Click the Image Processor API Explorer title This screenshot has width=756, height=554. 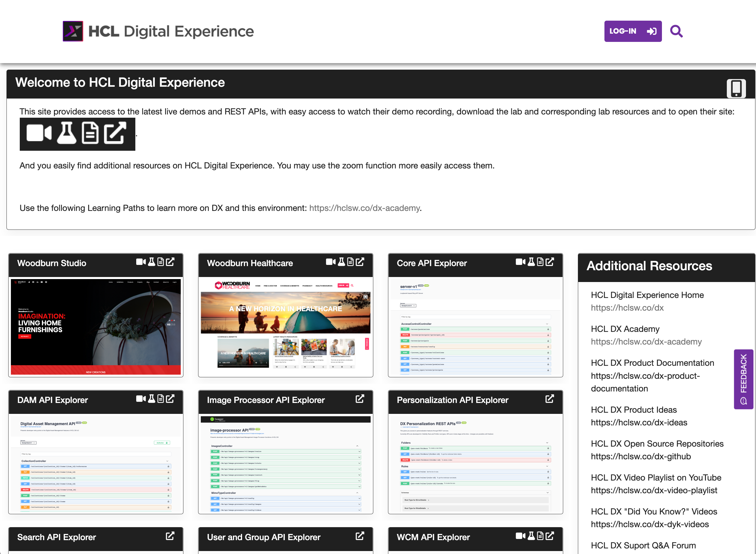pyautogui.click(x=266, y=400)
